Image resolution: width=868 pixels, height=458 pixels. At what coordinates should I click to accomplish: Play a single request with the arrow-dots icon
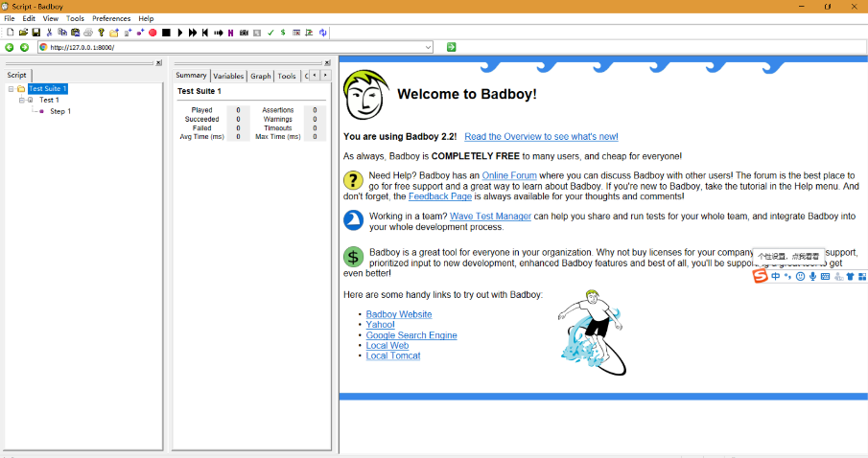[x=218, y=33]
